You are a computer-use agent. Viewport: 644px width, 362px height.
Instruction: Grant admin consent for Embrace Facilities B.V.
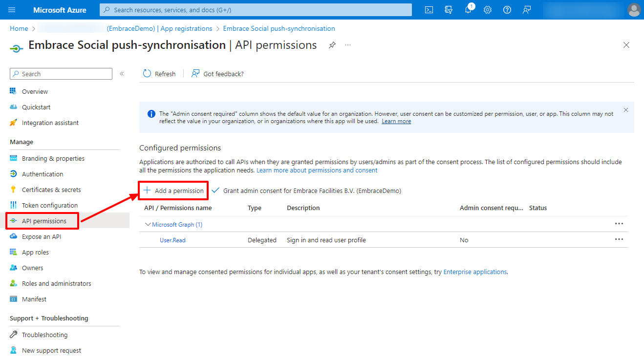306,191
